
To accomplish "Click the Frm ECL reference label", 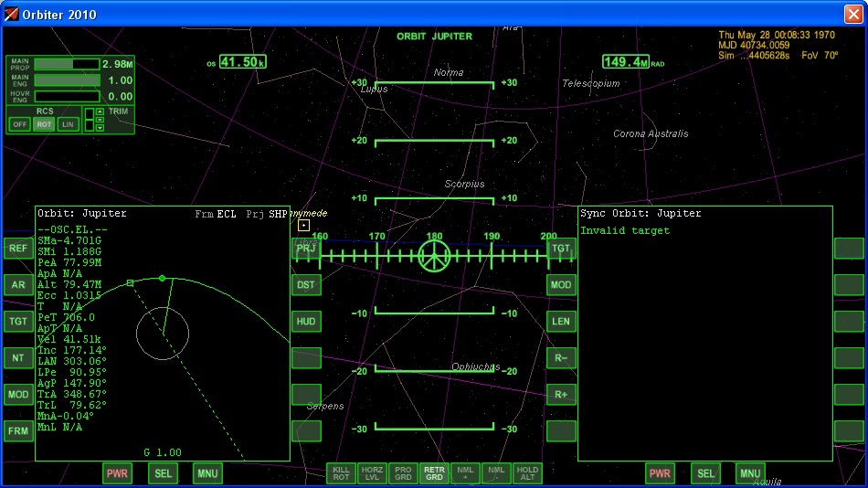I will pyautogui.click(x=216, y=214).
